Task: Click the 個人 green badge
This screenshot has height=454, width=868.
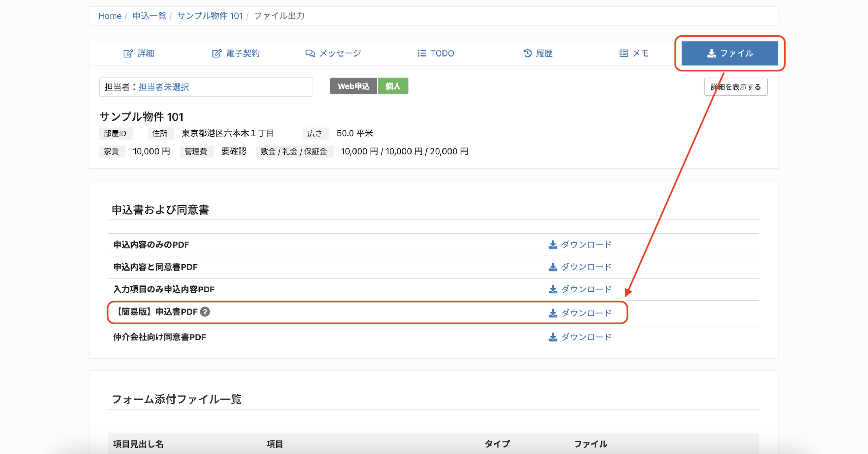Action: point(393,86)
